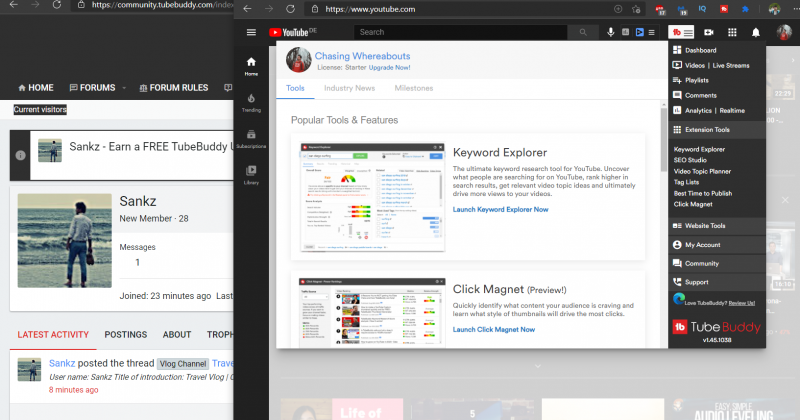Expand the Website Tools section
This screenshot has width=800, height=420.
point(705,226)
